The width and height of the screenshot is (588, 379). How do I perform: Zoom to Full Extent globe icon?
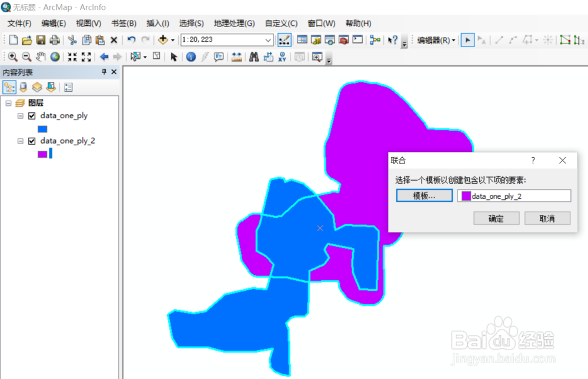(x=55, y=57)
